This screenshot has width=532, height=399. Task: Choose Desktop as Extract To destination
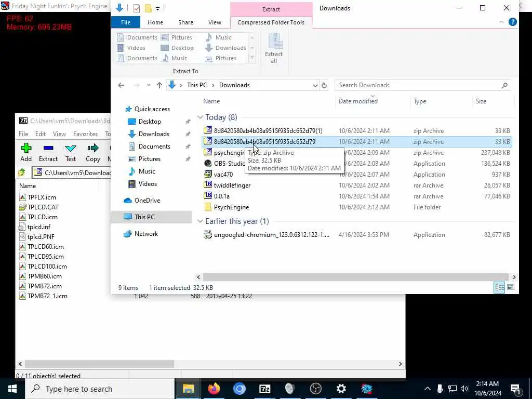179,48
